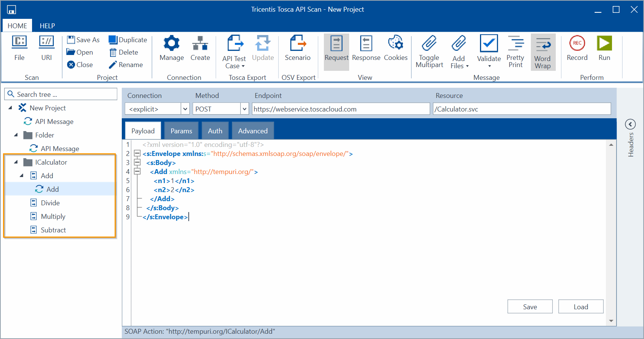This screenshot has height=339, width=644.
Task: Click the Endpoint URL input field
Action: [x=340, y=109]
